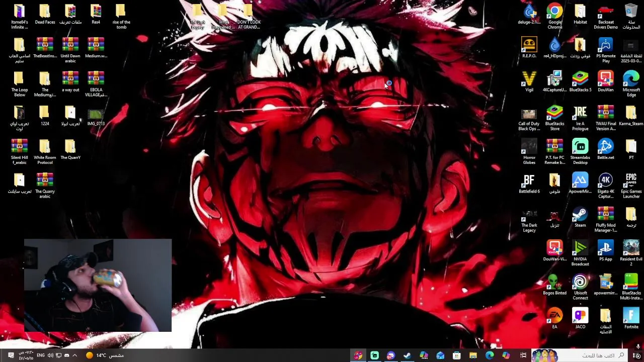This screenshot has height=362, width=644.
Task: Open the TWAU Final Version archive
Action: click(x=606, y=119)
